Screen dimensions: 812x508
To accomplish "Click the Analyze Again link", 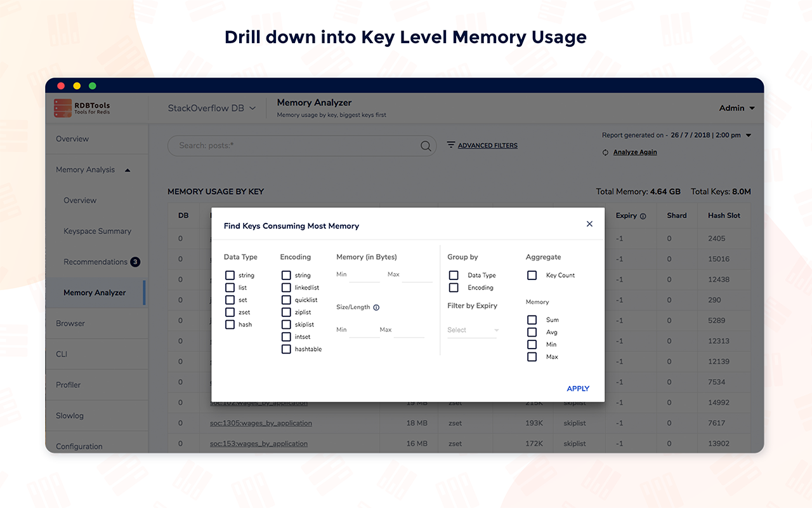I will tap(634, 152).
